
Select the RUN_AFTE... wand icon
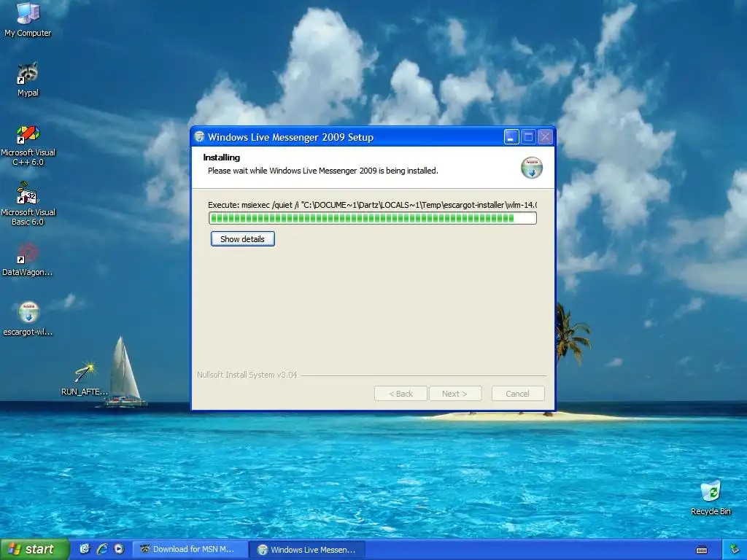click(x=85, y=378)
